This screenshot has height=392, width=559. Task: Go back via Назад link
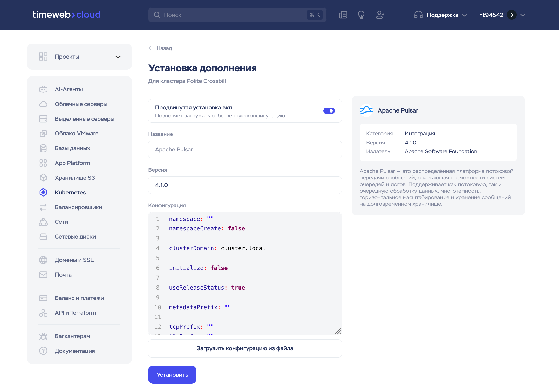coord(164,48)
